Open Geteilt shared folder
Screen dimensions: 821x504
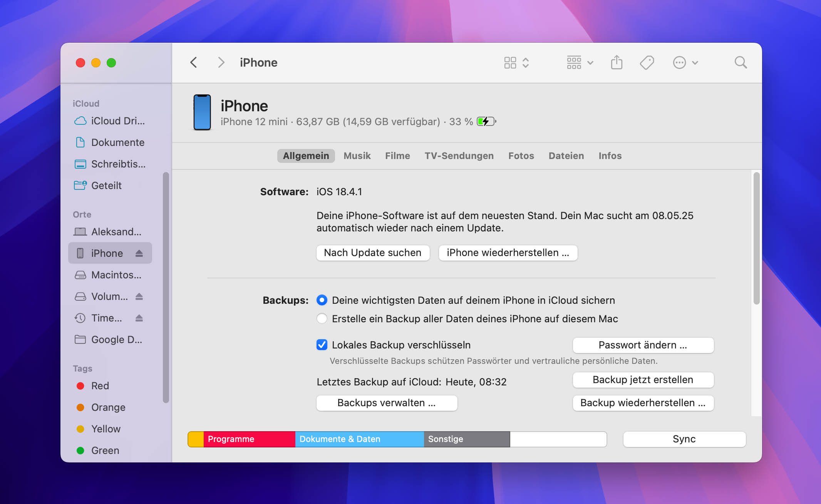click(110, 186)
